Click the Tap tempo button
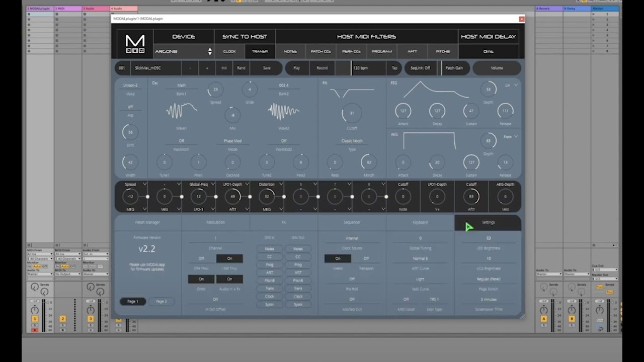Screen dimensions: 644x362 pos(394,68)
